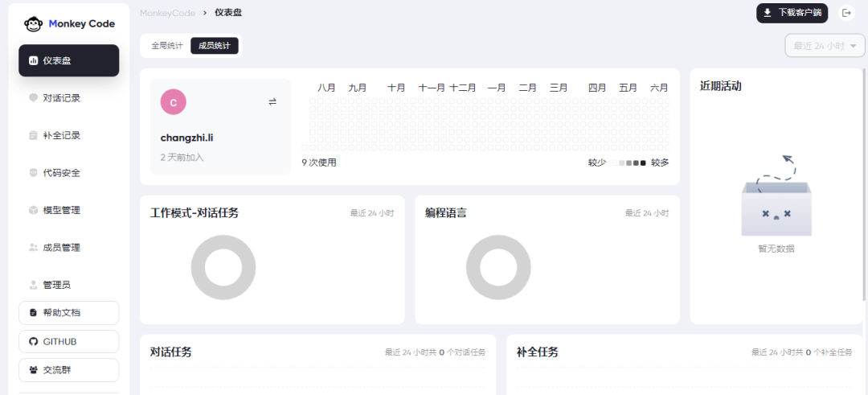Open 仪表盘 dashboard in the sidebar
This screenshot has width=868, height=395.
(68, 60)
